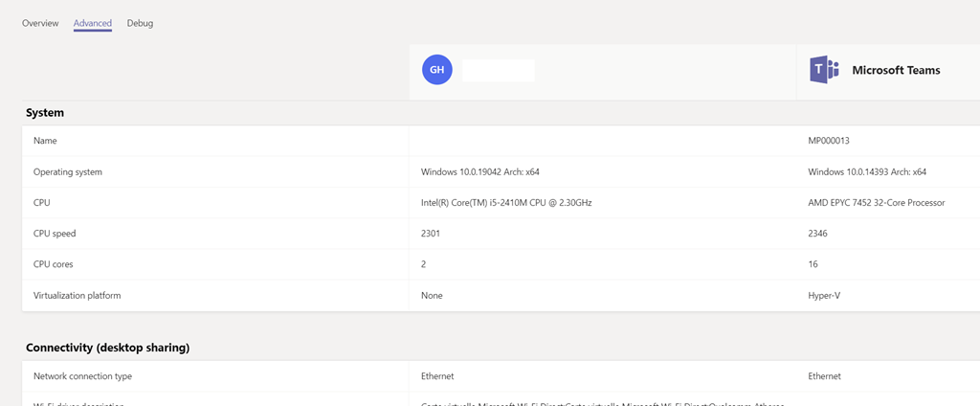Click the Operating system row label

pyautogui.click(x=68, y=172)
